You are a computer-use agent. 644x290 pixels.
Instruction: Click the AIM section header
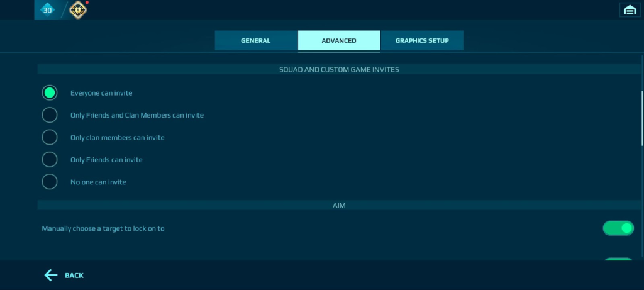click(339, 206)
